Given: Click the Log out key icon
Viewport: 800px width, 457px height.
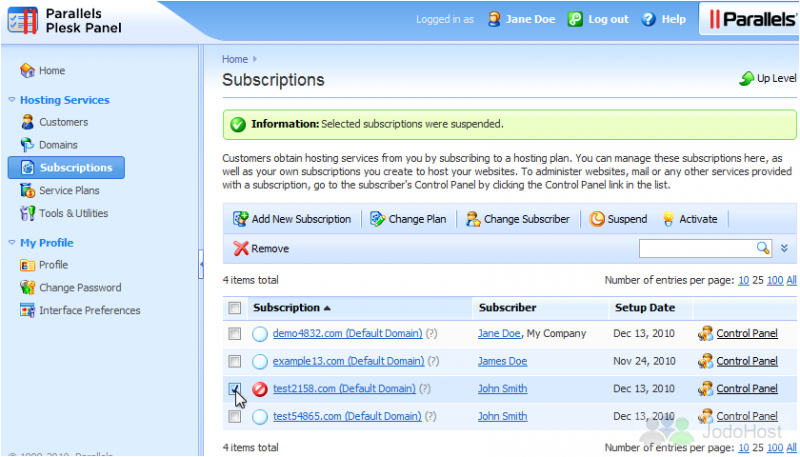Looking at the screenshot, I should pos(575,19).
